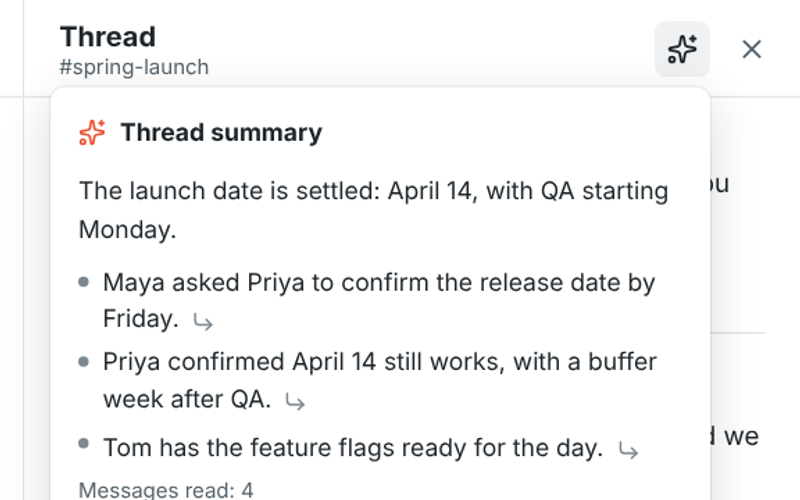The height and width of the screenshot is (500, 800).
Task: Jump to source via arrow after "Friday."
Action: (x=203, y=322)
